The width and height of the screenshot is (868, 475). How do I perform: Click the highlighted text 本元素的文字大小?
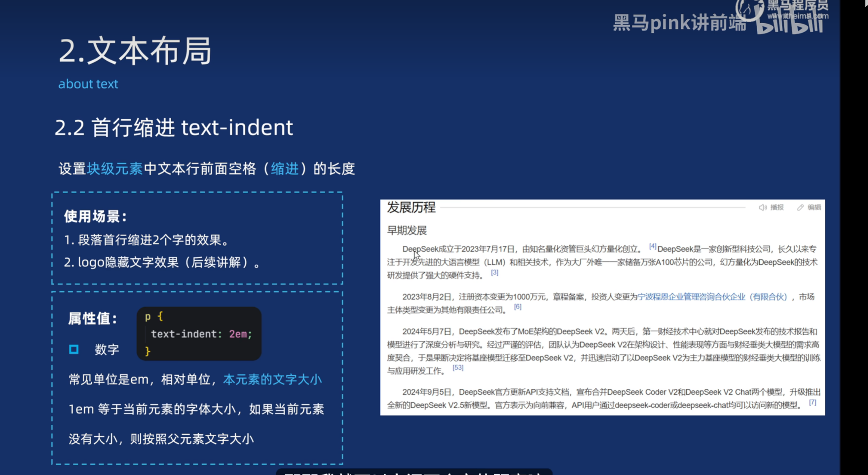(273, 380)
